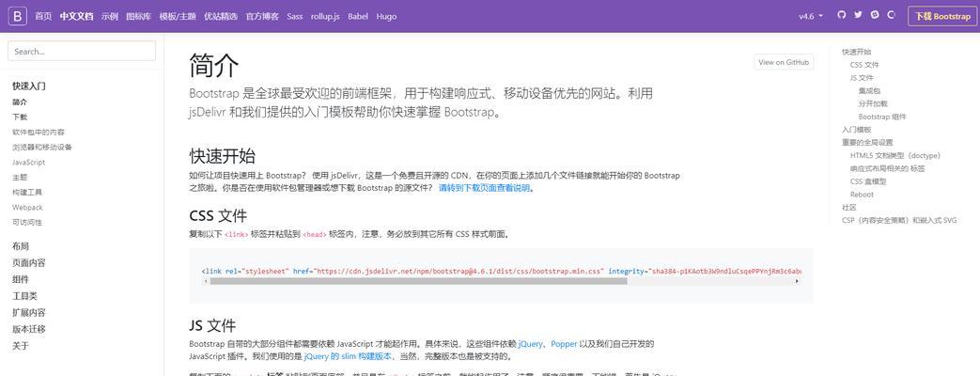This screenshot has height=376, width=980.
Task: Open the v4.6 version dropdown
Action: [811, 16]
